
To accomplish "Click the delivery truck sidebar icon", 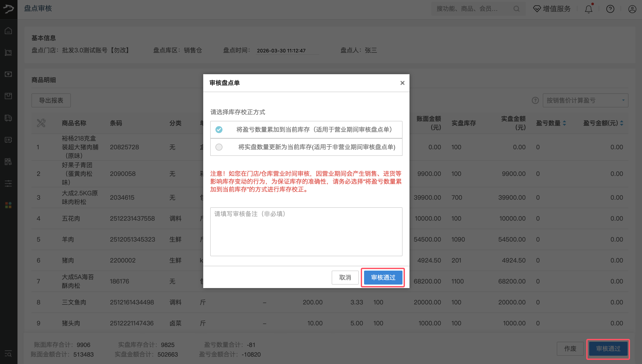I will tap(8, 118).
